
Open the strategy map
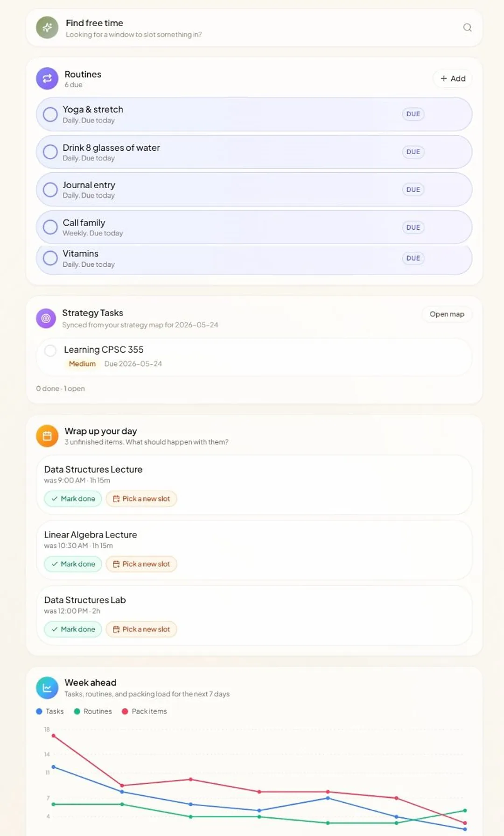click(x=447, y=314)
